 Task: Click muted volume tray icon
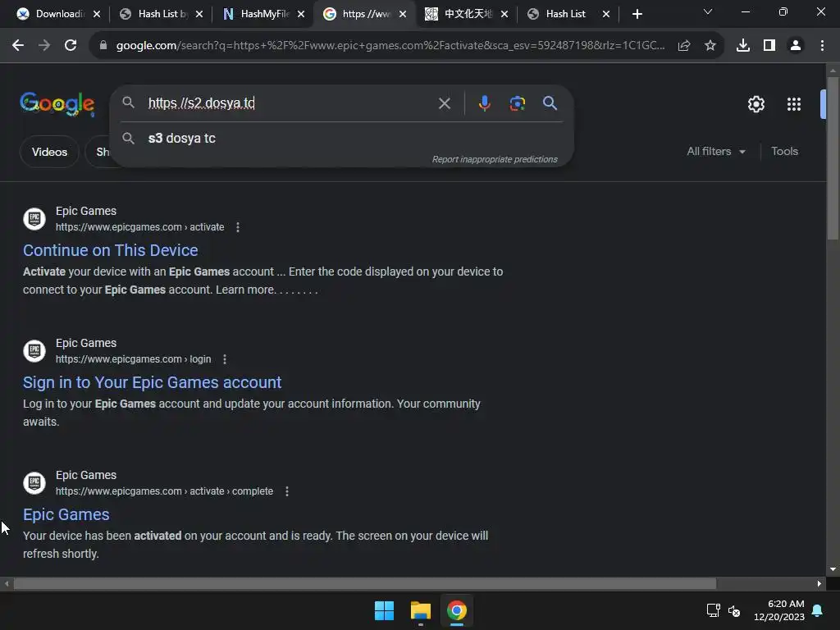pyautogui.click(x=734, y=610)
